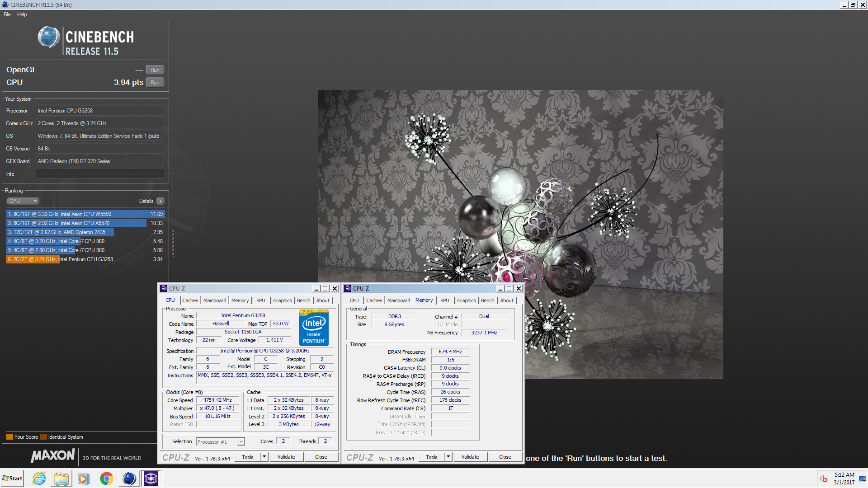Image resolution: width=868 pixels, height=488 pixels.
Task: Click the ranking panel resize handle
Action: click(173, 244)
